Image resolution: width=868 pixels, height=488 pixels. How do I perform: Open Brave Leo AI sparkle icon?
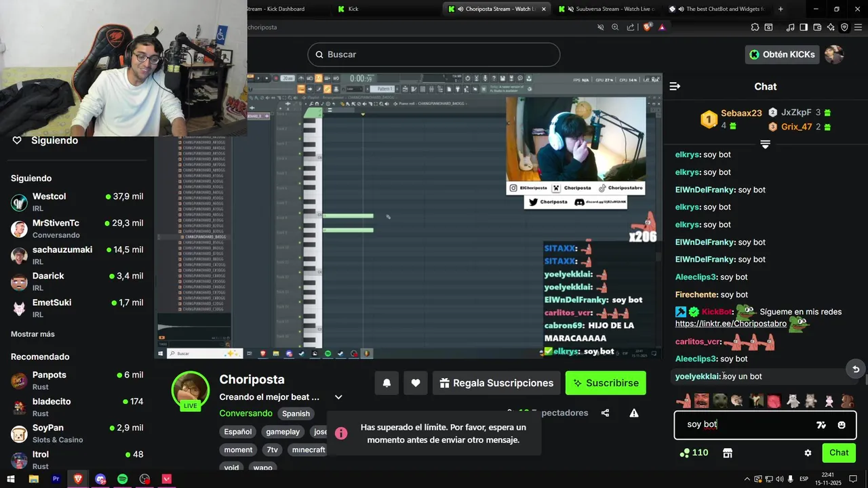tap(831, 27)
